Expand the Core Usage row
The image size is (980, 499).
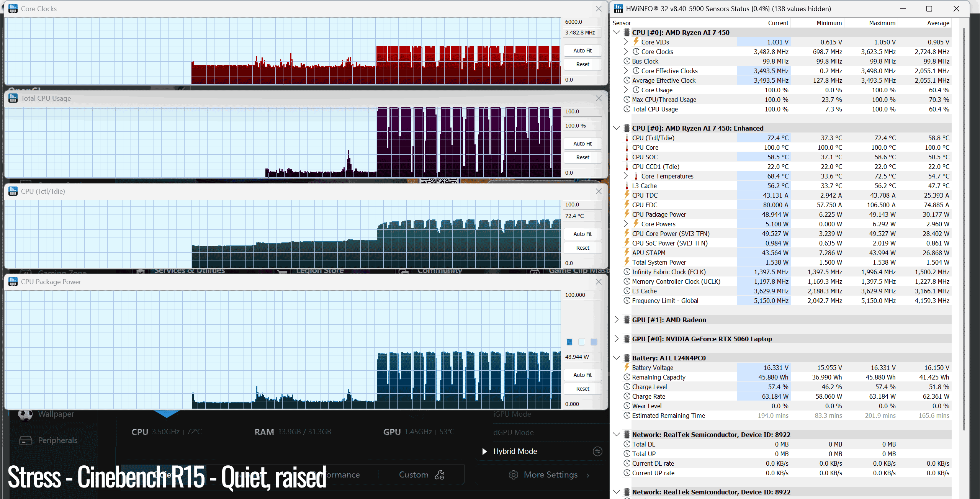click(626, 90)
